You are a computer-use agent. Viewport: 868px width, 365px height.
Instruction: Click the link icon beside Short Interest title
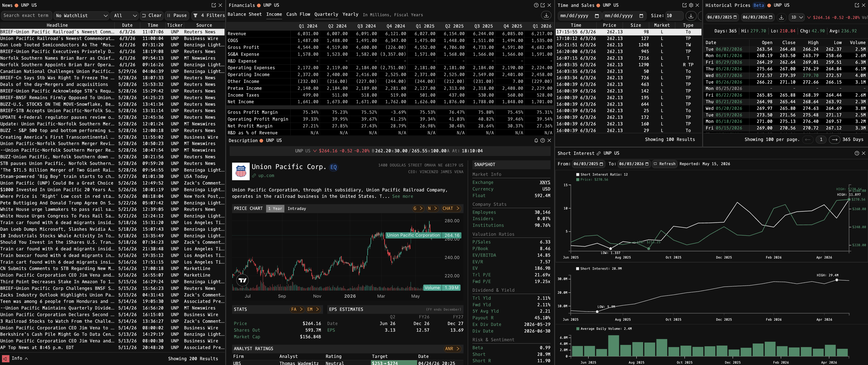point(598,153)
